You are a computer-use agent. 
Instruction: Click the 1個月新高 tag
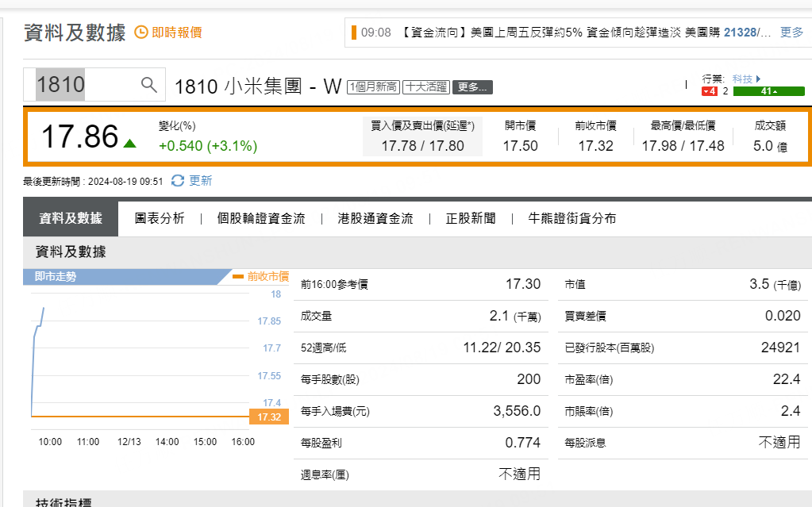373,87
